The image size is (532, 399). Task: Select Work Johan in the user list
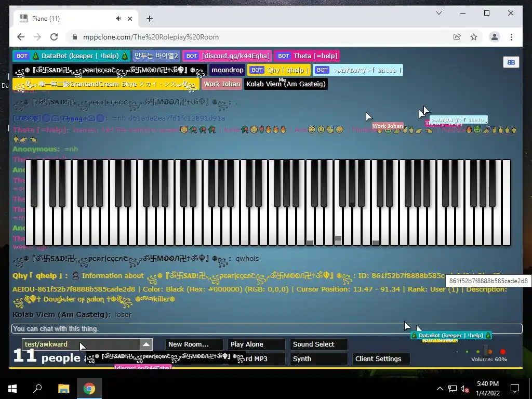(222, 84)
